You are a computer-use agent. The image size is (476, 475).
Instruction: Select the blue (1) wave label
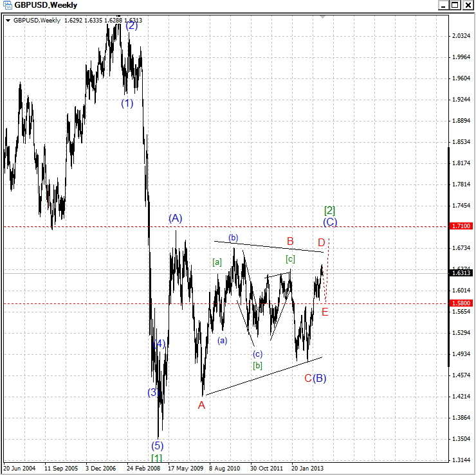click(x=127, y=103)
